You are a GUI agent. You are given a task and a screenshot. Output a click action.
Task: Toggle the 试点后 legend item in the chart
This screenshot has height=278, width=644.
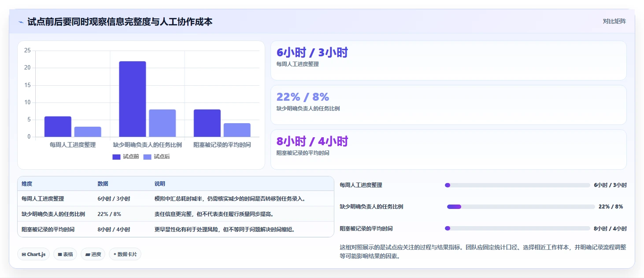156,157
